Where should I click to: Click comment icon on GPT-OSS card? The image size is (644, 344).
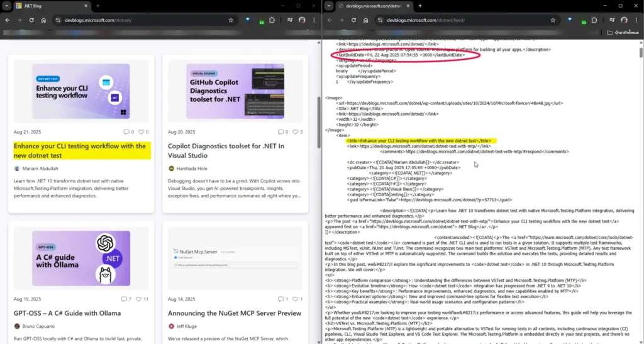(124, 299)
